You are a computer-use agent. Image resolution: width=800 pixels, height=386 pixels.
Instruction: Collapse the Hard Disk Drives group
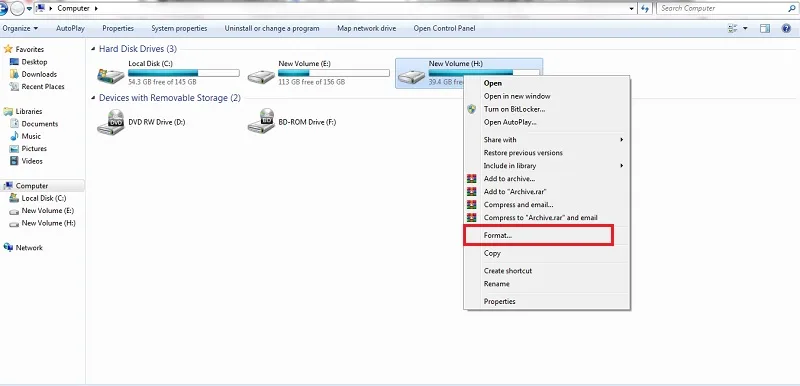93,49
